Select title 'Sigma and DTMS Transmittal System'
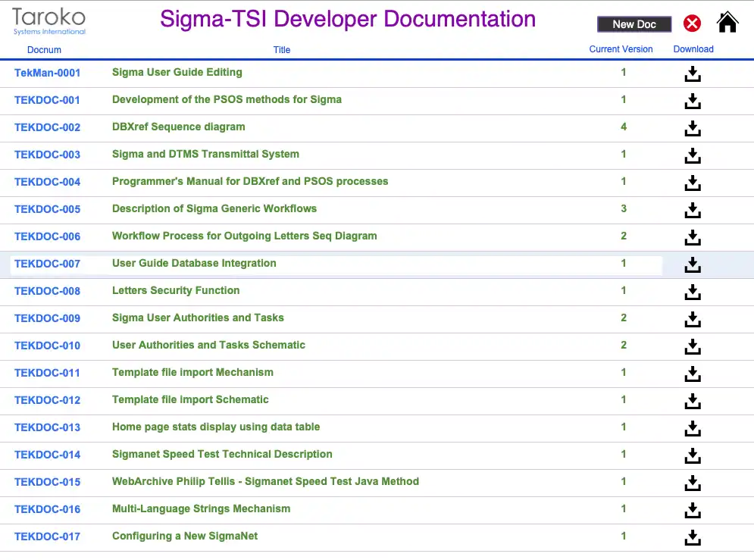Image resolution: width=754 pixels, height=560 pixels. pyautogui.click(x=205, y=155)
